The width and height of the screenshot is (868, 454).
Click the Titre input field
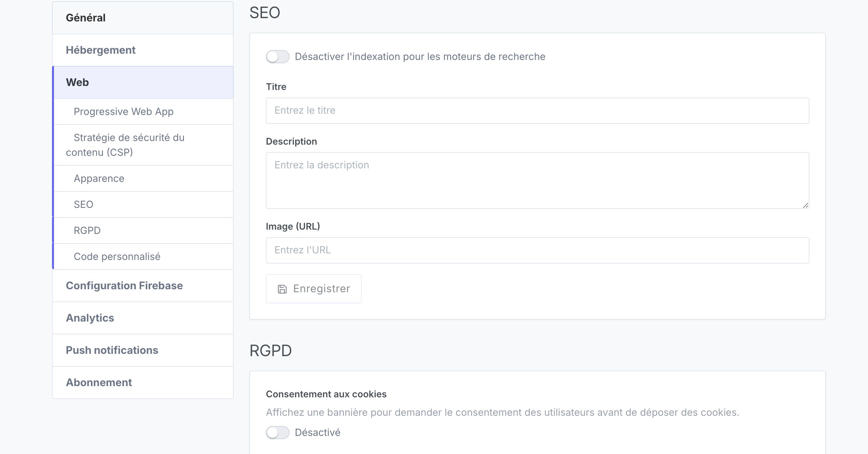tap(537, 111)
